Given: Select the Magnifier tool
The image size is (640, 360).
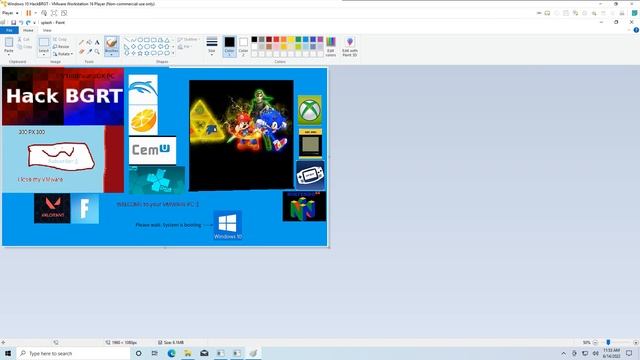Looking at the screenshot, I should tap(97, 52).
